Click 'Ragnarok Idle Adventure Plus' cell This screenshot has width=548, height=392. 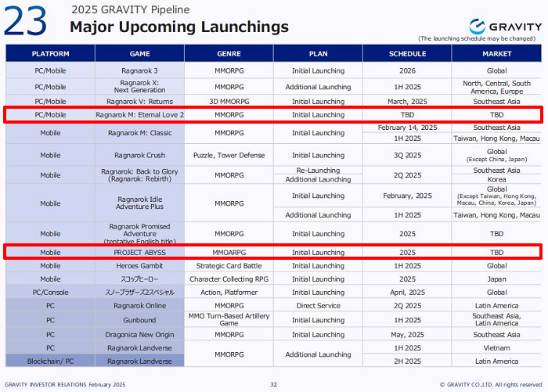tap(140, 203)
